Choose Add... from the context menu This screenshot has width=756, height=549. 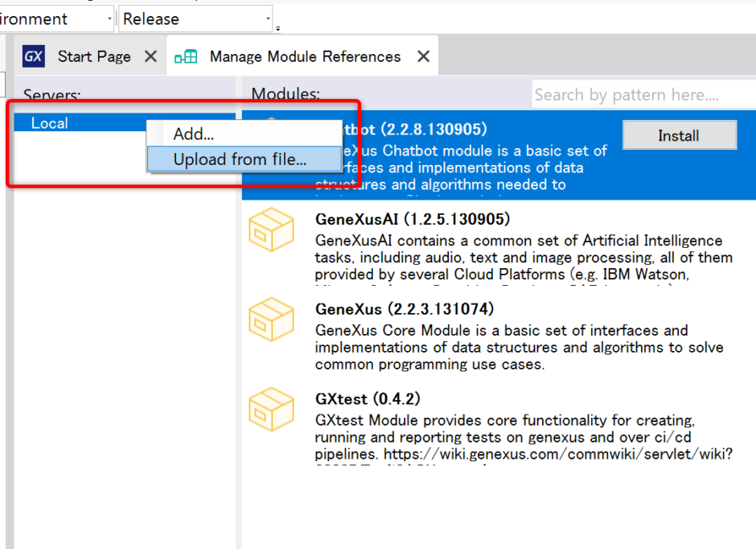(194, 134)
